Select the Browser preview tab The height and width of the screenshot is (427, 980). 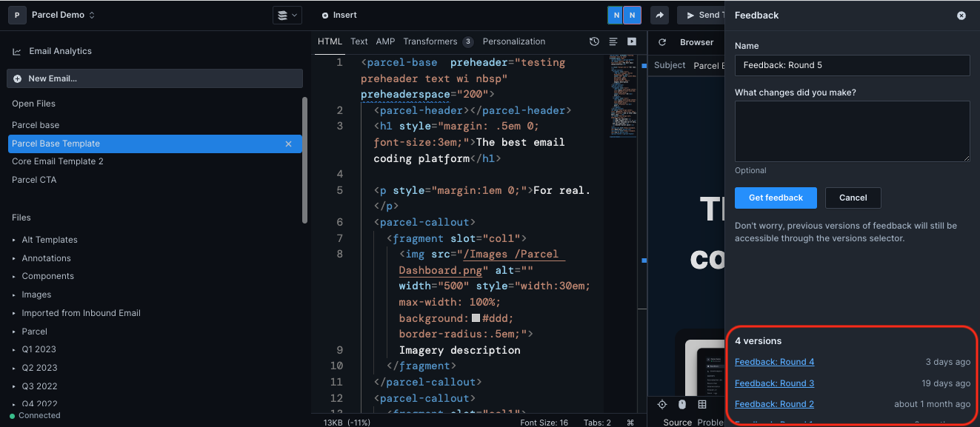[x=697, y=42]
